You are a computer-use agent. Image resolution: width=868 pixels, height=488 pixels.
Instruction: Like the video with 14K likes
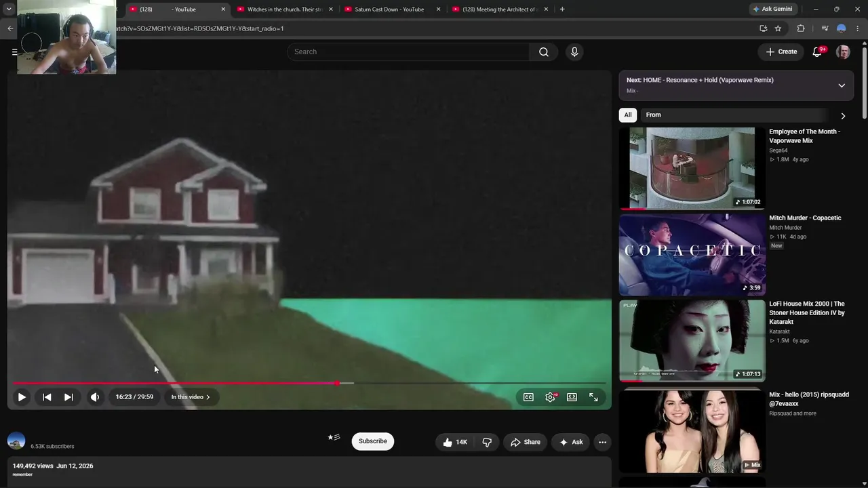(x=455, y=442)
